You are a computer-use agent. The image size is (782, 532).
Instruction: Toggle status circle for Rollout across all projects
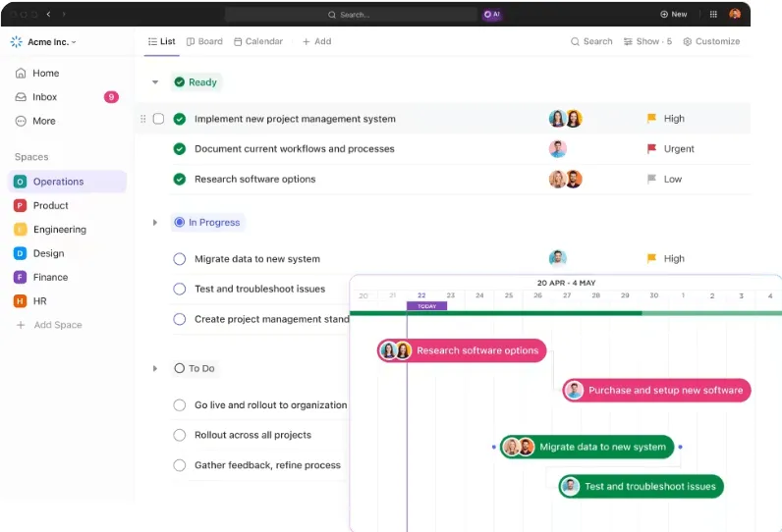tap(180, 435)
